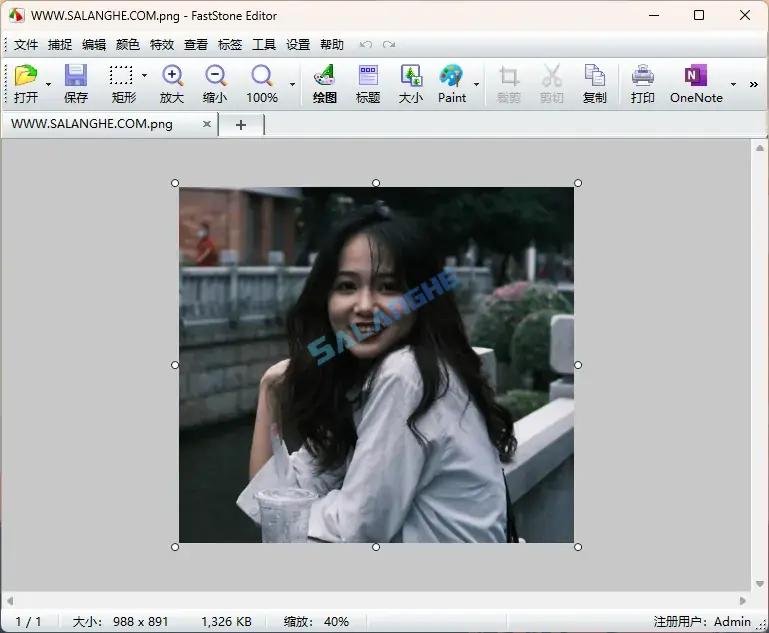Set zoom to 100% via magnifier icon
Image resolution: width=769 pixels, height=633 pixels.
[262, 84]
